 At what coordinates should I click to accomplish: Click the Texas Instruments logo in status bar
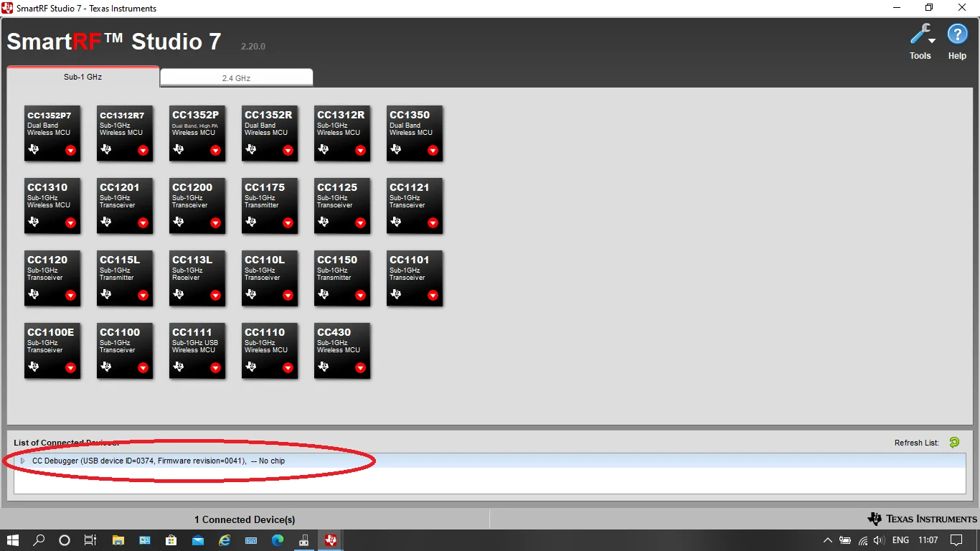tap(923, 519)
